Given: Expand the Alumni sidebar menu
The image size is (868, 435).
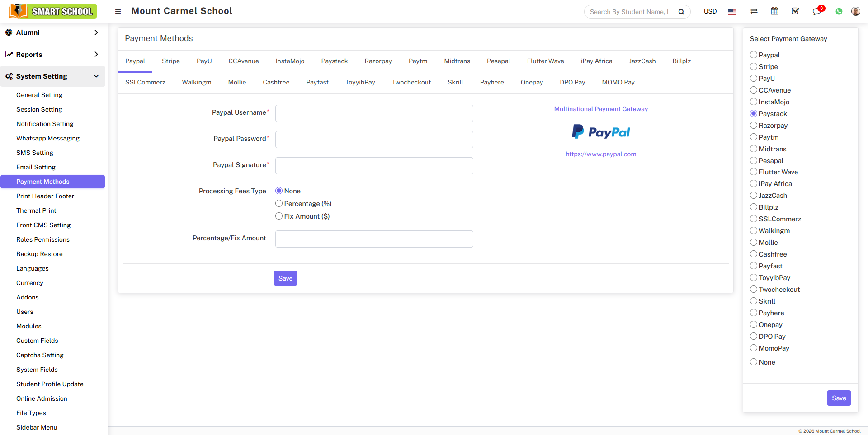Looking at the screenshot, I should pyautogui.click(x=52, y=33).
